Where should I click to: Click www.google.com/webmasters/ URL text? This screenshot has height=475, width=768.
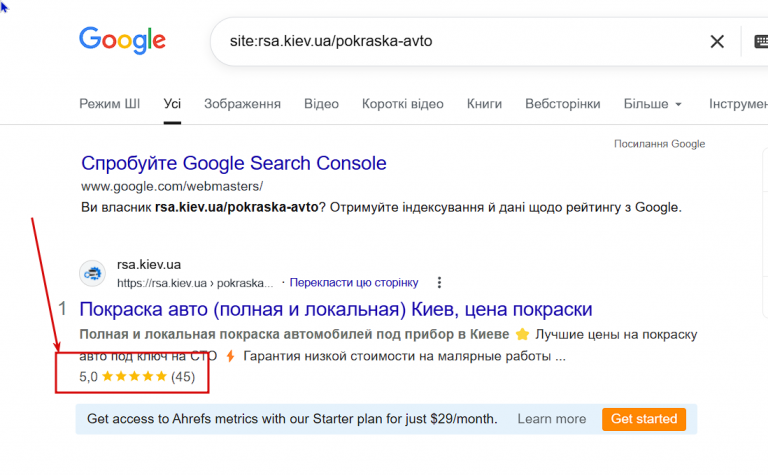[x=172, y=187]
